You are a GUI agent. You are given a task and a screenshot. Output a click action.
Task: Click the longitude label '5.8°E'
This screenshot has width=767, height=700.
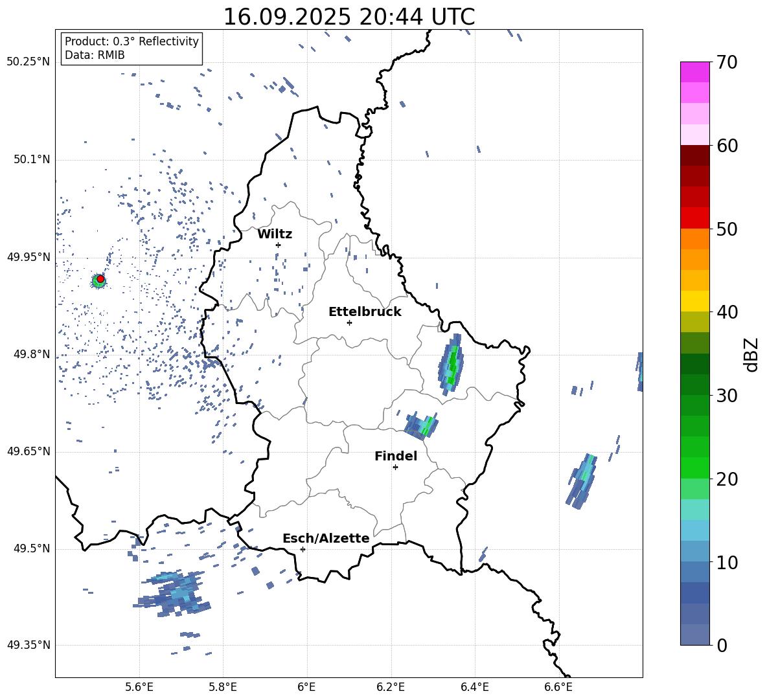tap(223, 688)
